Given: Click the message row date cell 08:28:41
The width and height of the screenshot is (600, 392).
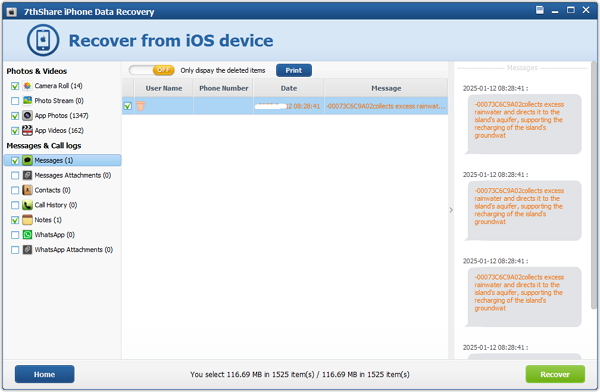Looking at the screenshot, I should (x=289, y=106).
